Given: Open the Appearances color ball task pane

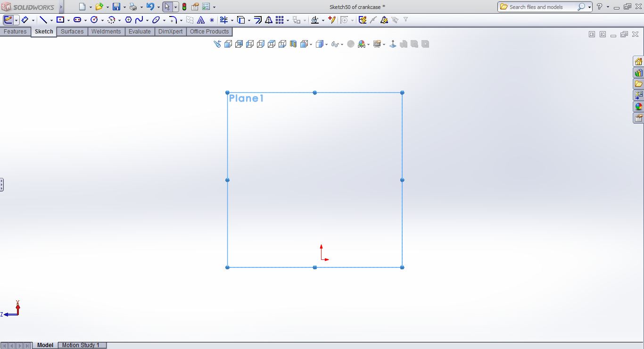Looking at the screenshot, I should pyautogui.click(x=638, y=107).
